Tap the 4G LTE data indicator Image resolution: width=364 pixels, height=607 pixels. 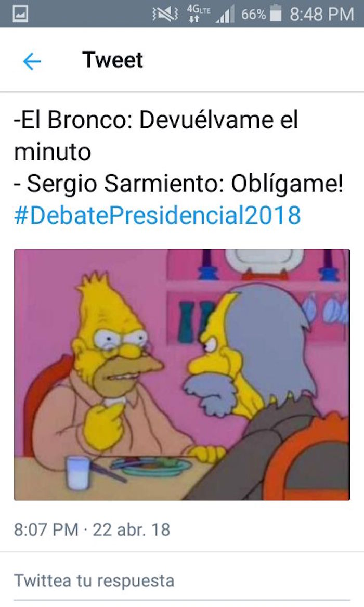(x=198, y=14)
